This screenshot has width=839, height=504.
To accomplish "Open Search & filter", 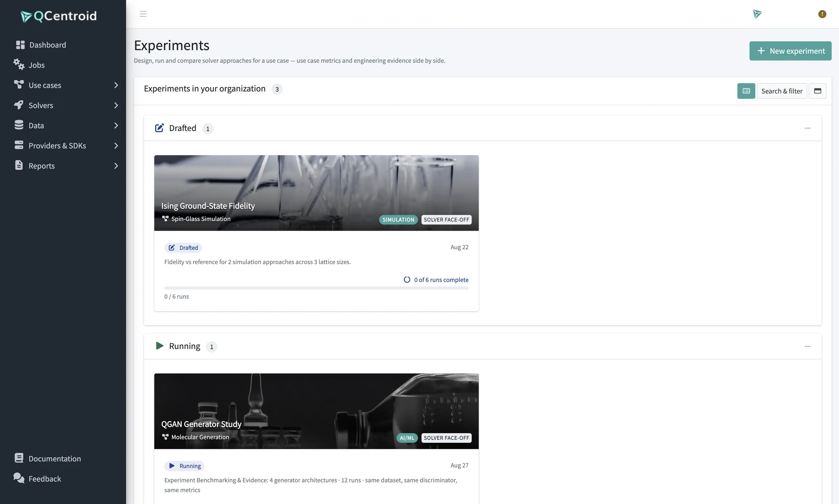I will tap(782, 91).
